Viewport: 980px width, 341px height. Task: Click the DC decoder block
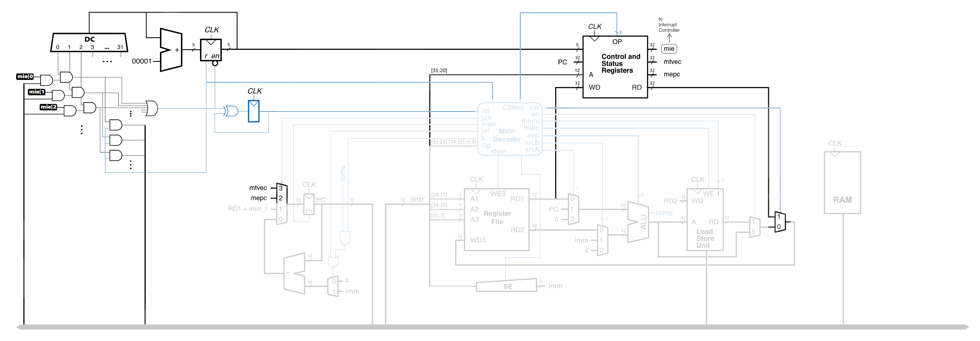pos(89,42)
